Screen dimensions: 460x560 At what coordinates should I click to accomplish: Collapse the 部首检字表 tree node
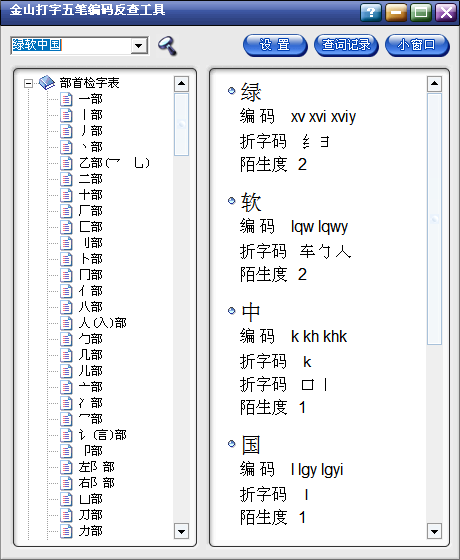coord(28,83)
